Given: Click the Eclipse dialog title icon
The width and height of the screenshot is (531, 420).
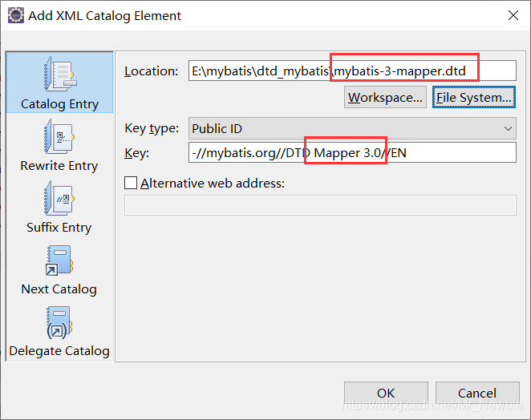Looking at the screenshot, I should click(x=16, y=15).
